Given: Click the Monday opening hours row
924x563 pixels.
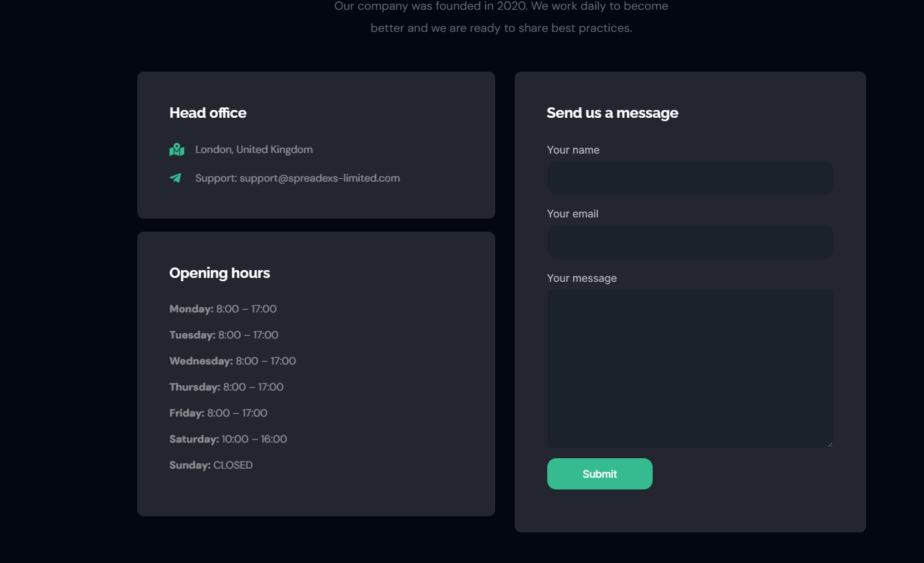Looking at the screenshot, I should pos(223,309).
